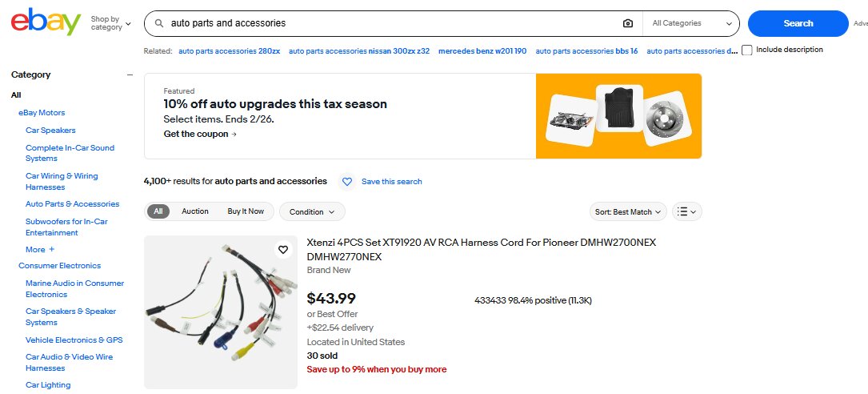868x394 pixels.
Task: Open the All Categories dropdown
Action: [692, 23]
